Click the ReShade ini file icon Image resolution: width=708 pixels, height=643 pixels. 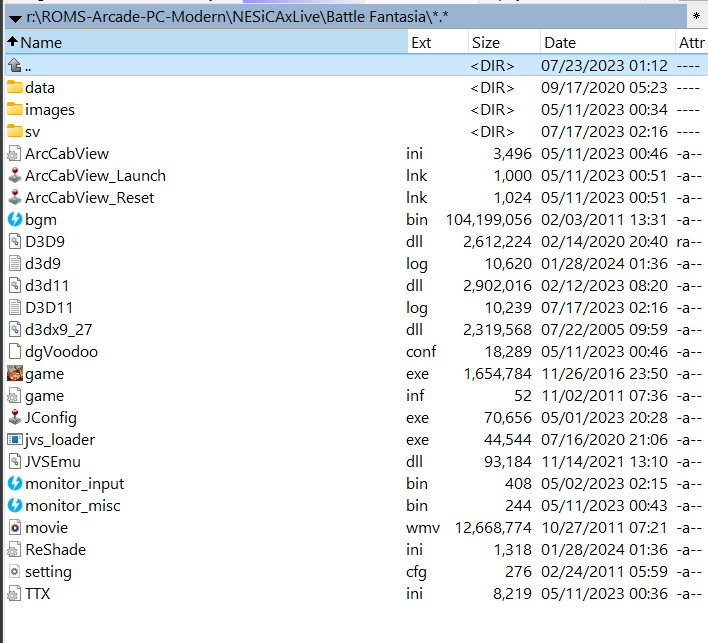(14, 550)
